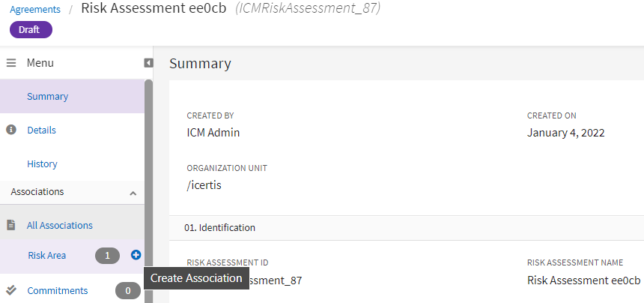644x303 pixels.
Task: Go to the Agreements breadcrumb link
Action: coord(35,9)
